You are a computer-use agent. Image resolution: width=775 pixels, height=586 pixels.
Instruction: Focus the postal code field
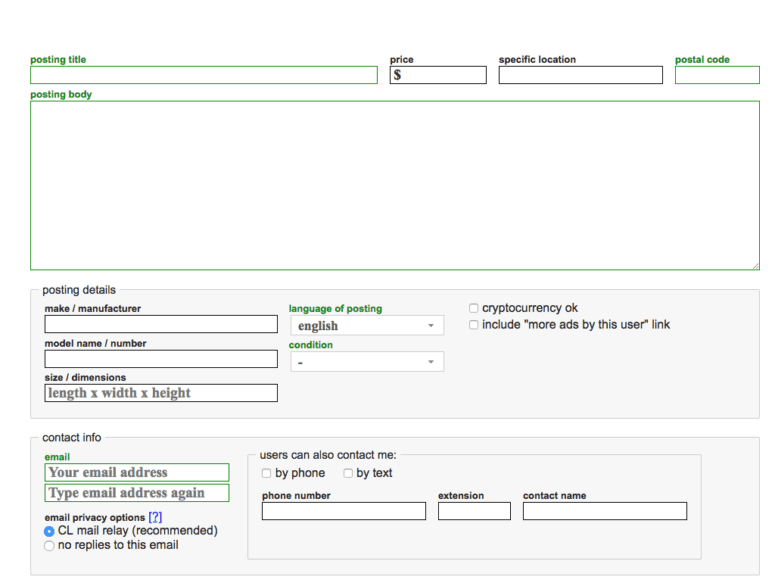point(716,75)
